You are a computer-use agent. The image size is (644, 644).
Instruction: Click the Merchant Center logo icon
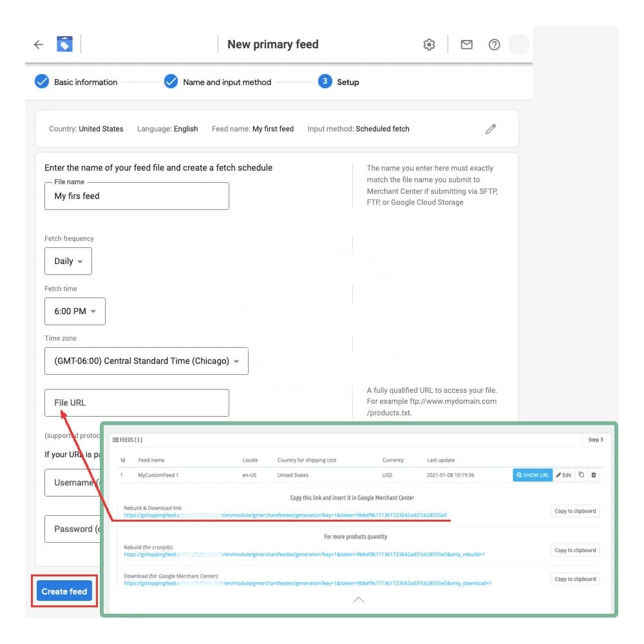pos(64,44)
